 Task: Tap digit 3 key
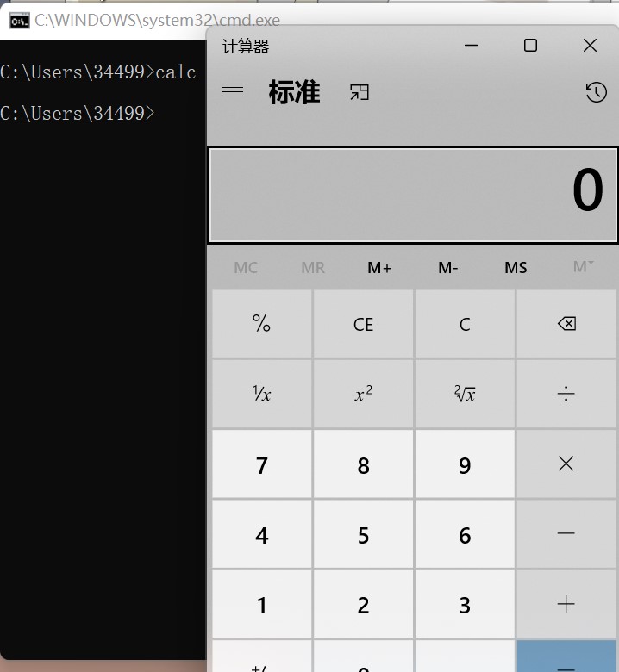465,604
